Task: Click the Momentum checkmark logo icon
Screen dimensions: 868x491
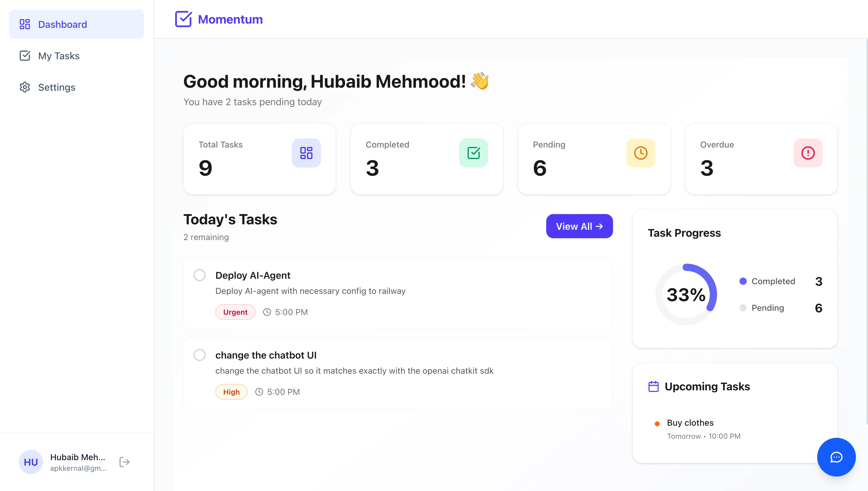Action: click(x=183, y=19)
